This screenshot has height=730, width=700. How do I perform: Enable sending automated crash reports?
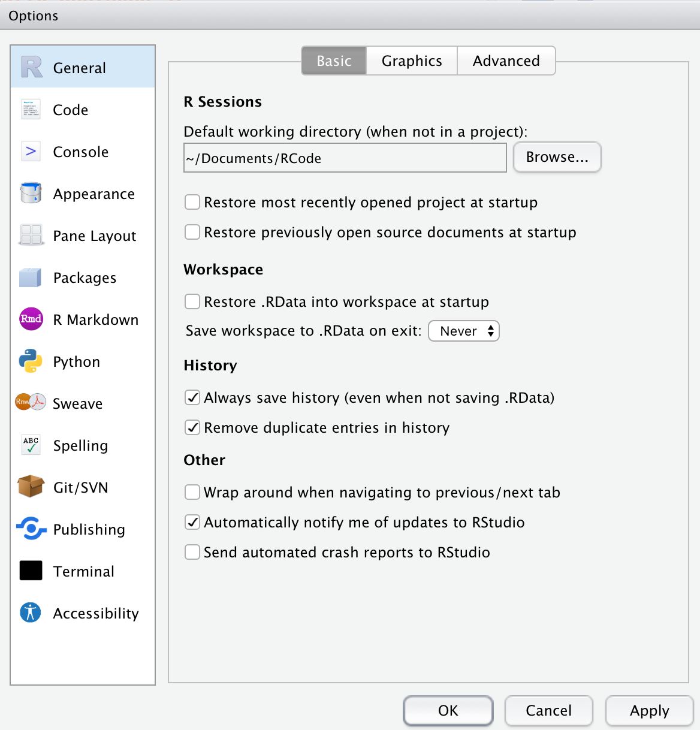pyautogui.click(x=192, y=552)
